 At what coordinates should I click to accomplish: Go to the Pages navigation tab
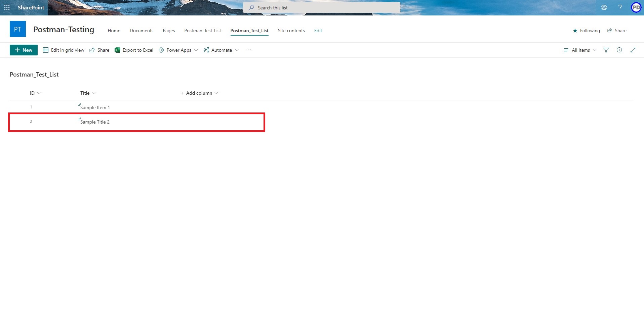click(169, 31)
